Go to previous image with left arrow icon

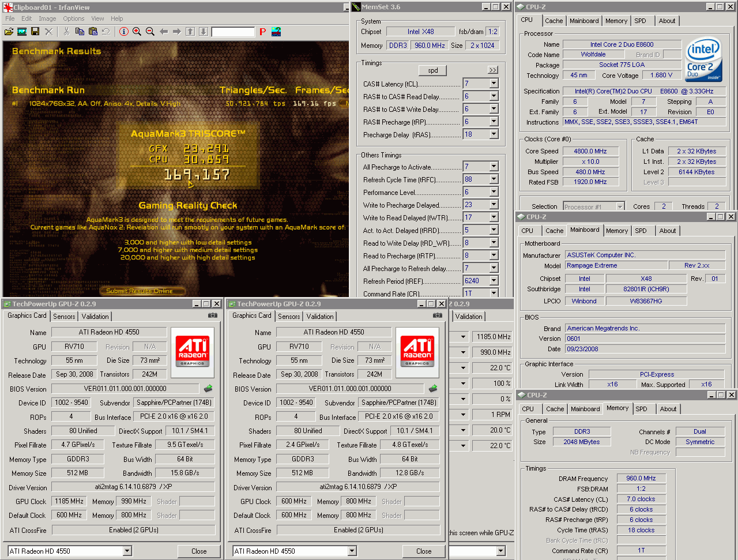(x=164, y=32)
